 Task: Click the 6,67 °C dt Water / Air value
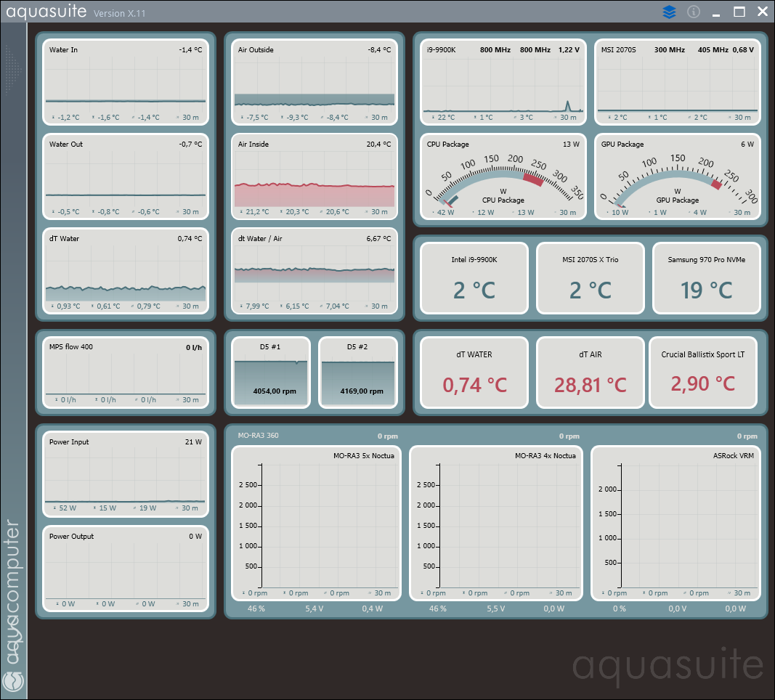click(378, 239)
